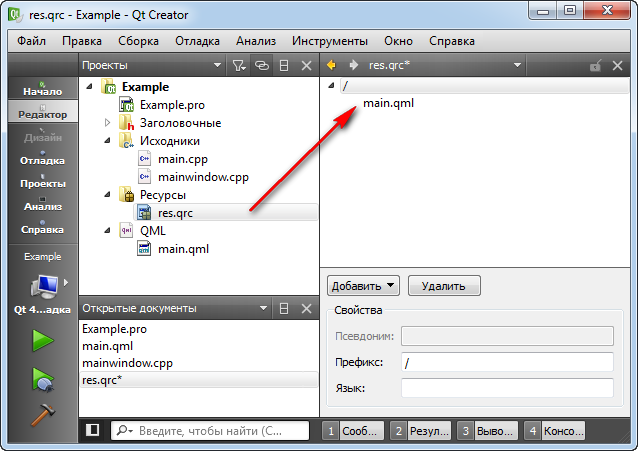Image resolution: width=638 pixels, height=451 pixels.
Task: Open the Справка menu in menu bar
Action: [452, 41]
